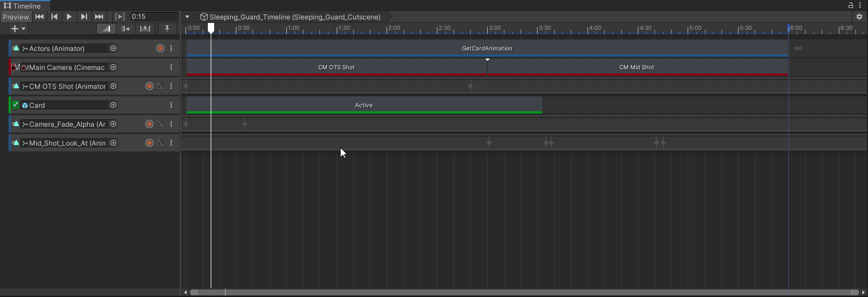The width and height of the screenshot is (868, 297).
Task: Click the Card binding field
Action: point(69,105)
